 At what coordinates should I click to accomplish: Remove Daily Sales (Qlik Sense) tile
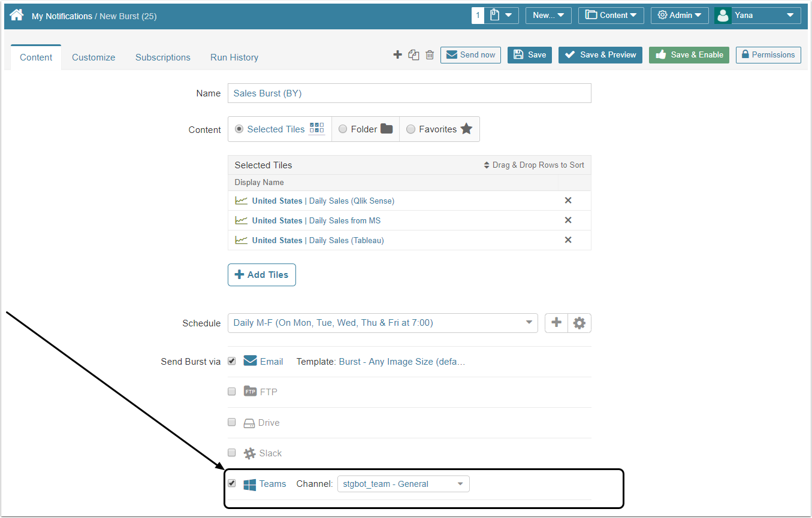[568, 201]
